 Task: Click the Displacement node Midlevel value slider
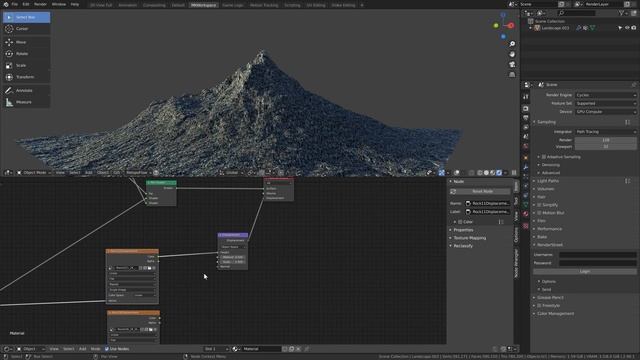(233, 257)
